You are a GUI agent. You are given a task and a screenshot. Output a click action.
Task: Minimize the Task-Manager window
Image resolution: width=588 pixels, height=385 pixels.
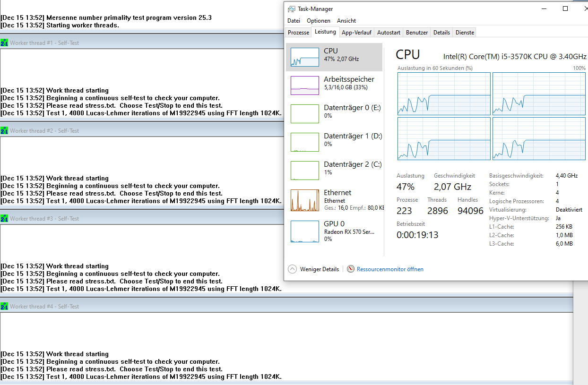[544, 9]
